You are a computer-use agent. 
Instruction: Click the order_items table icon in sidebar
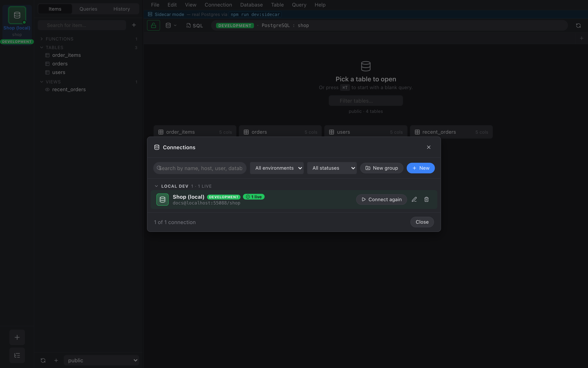[x=47, y=55]
